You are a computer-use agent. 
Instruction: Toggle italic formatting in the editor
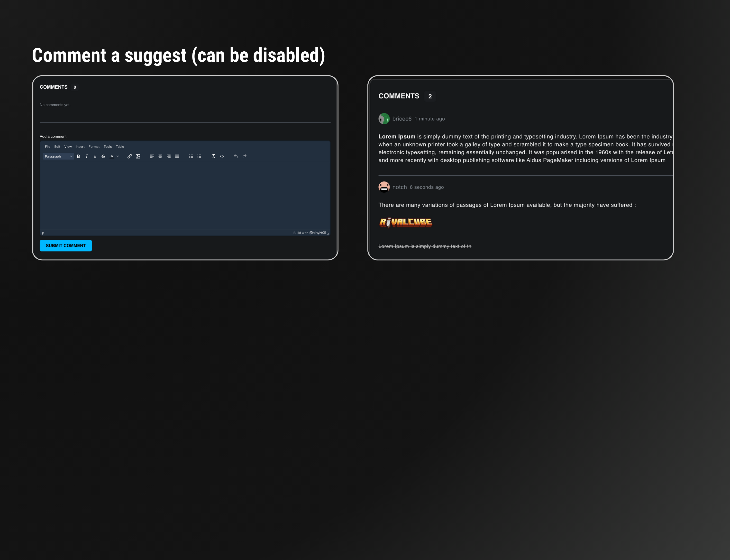[x=87, y=156]
